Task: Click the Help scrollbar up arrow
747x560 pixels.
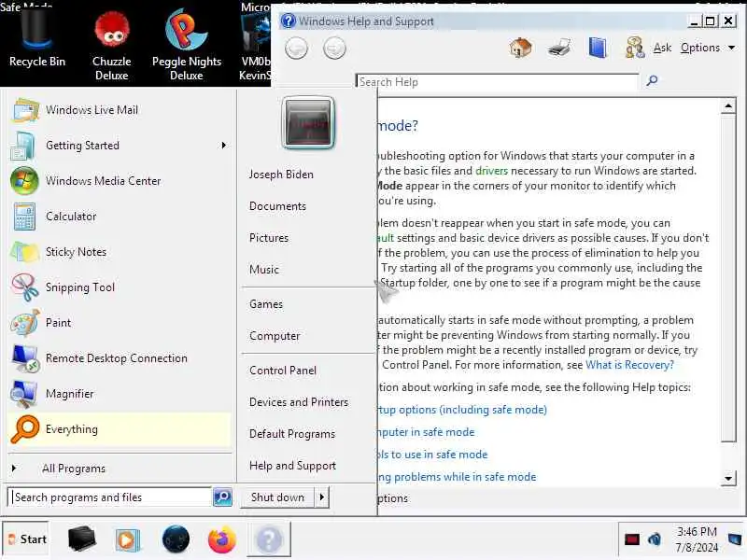Action: (x=728, y=106)
